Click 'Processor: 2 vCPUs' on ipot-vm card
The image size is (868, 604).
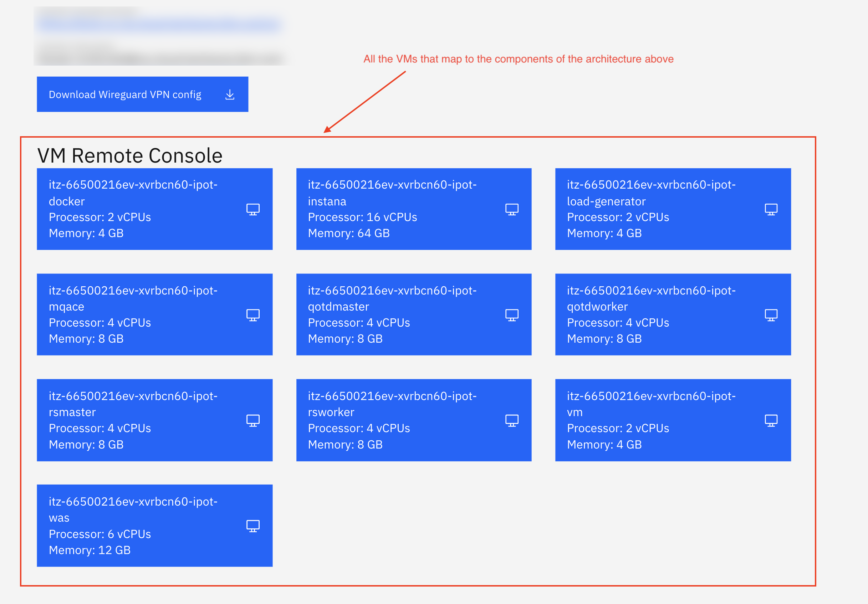coord(618,428)
